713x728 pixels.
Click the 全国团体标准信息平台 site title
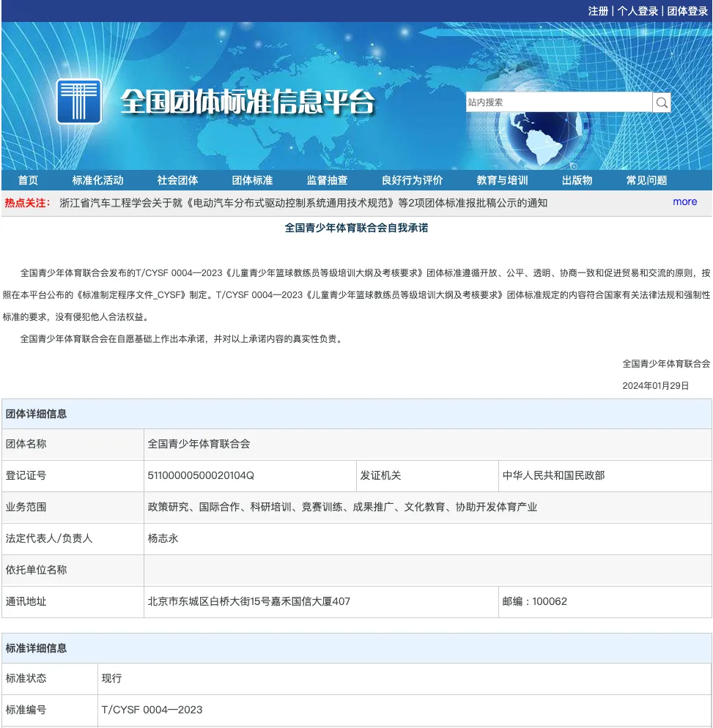pyautogui.click(x=247, y=102)
